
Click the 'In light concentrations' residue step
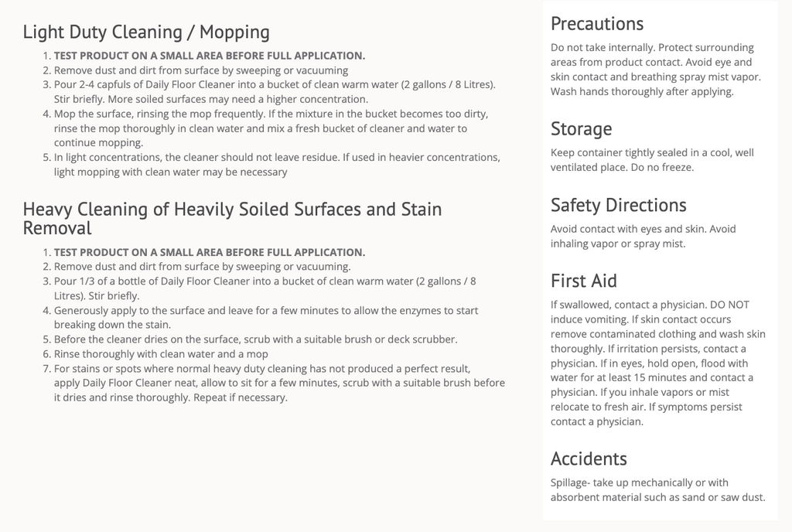click(278, 165)
